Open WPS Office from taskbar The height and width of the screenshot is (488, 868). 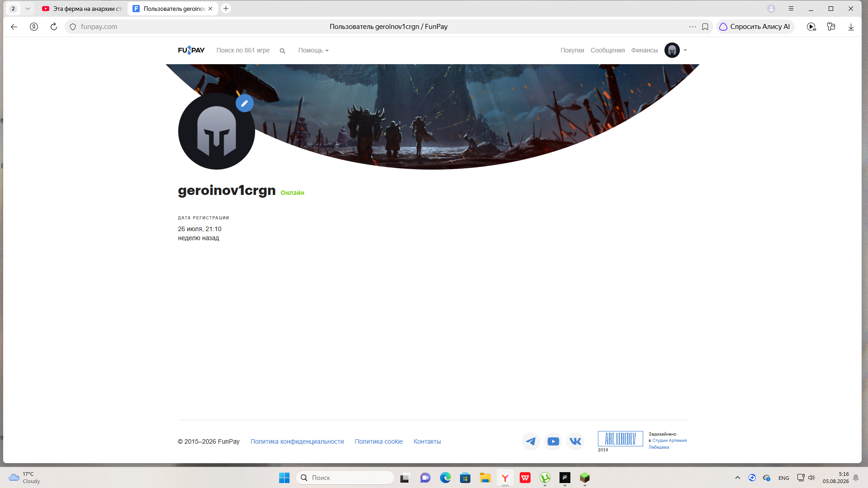click(525, 478)
